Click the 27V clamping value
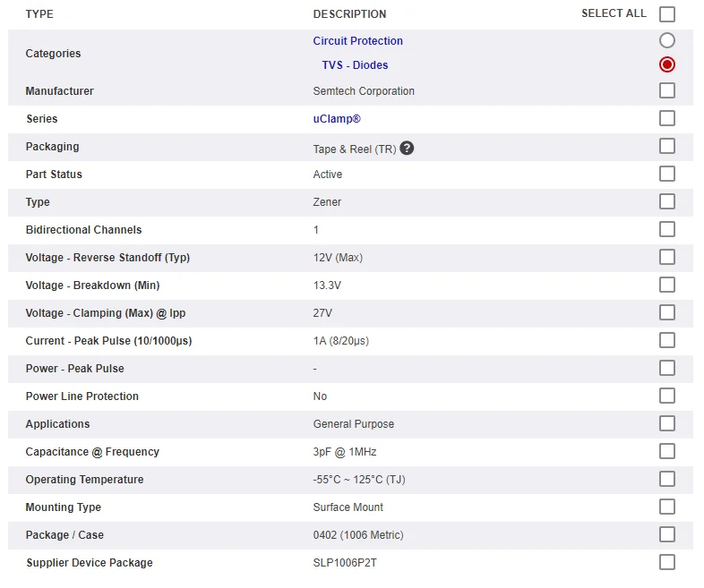 pyautogui.click(x=322, y=313)
